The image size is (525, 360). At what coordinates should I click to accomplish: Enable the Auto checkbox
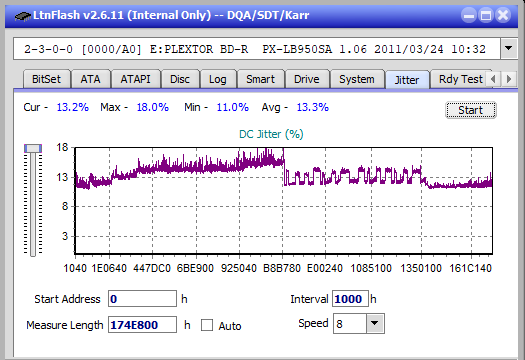coord(207,325)
